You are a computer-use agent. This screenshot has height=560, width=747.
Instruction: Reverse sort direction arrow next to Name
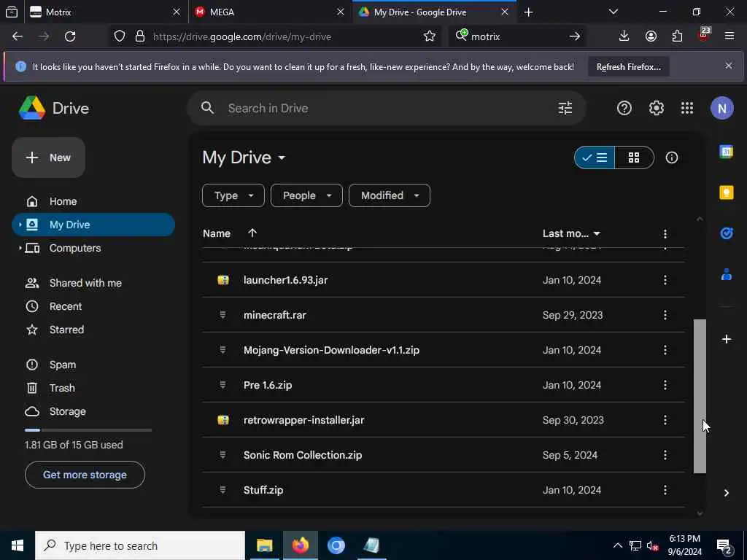[252, 233]
